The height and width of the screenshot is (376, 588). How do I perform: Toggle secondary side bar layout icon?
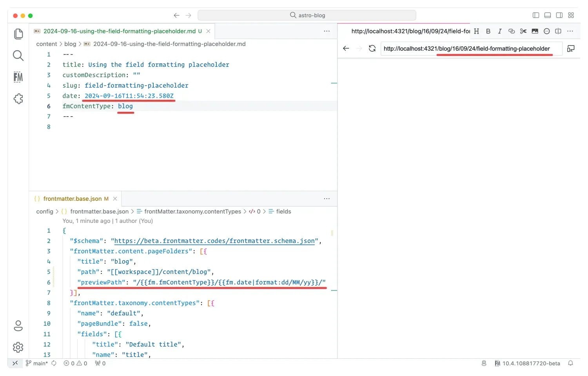tap(559, 15)
